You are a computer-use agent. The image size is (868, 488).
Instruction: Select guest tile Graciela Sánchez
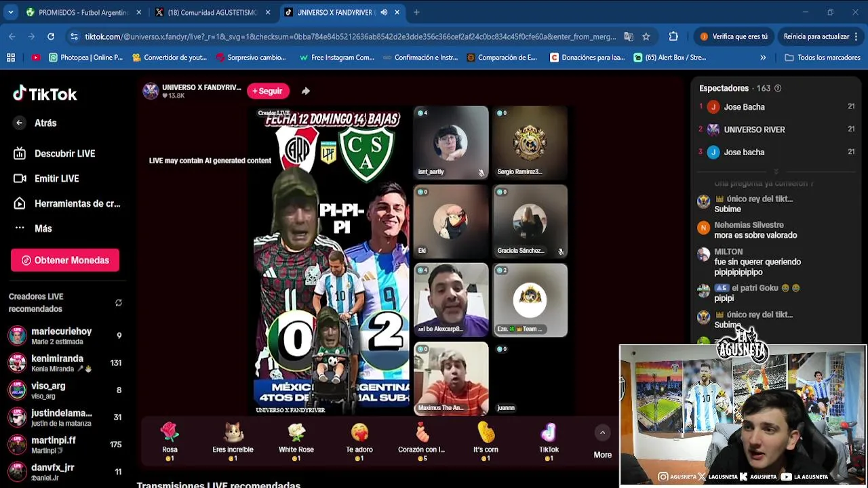530,221
